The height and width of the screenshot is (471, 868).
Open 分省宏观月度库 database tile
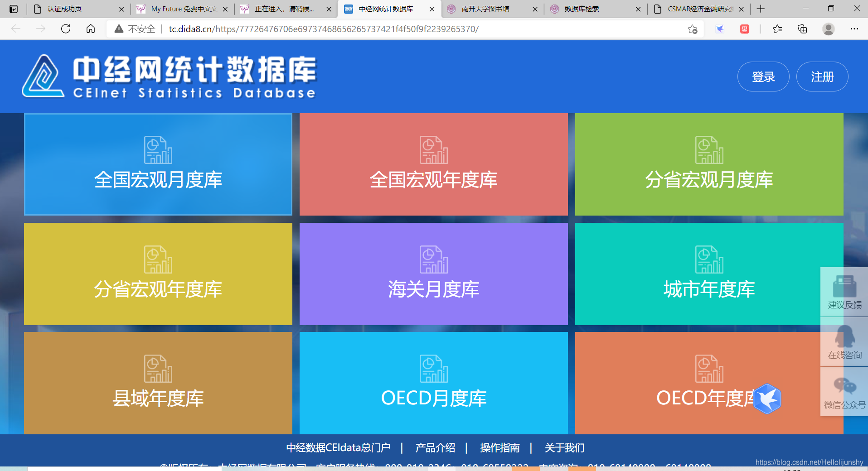(x=709, y=164)
